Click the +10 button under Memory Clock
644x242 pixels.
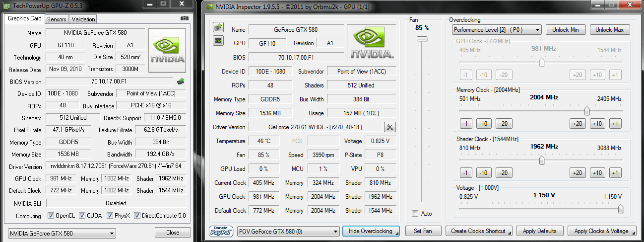[597, 124]
